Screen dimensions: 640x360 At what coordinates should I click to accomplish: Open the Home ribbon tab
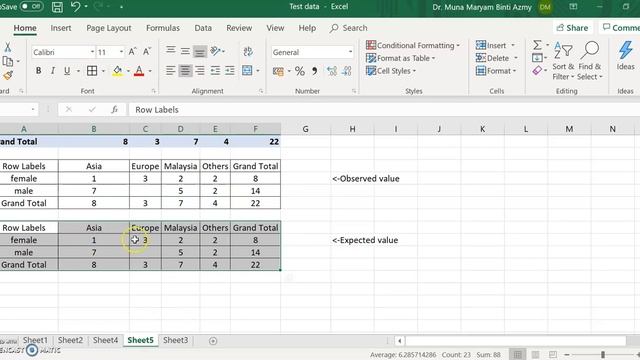[25, 28]
